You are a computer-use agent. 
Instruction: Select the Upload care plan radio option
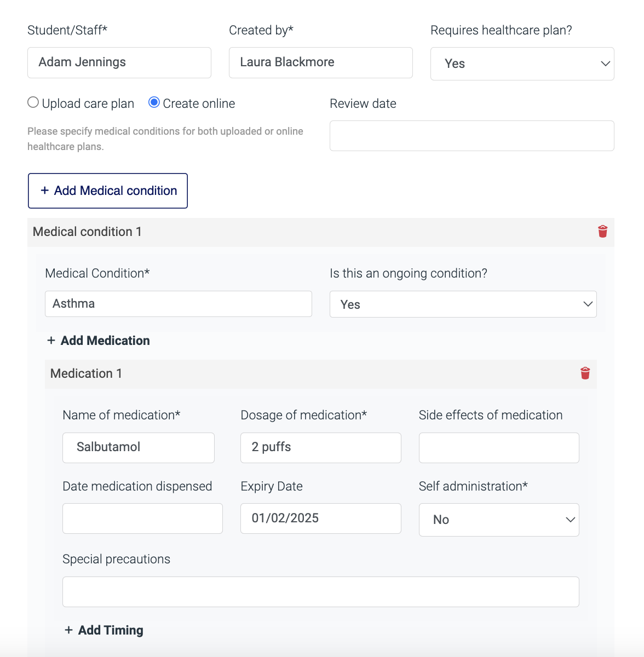point(33,103)
